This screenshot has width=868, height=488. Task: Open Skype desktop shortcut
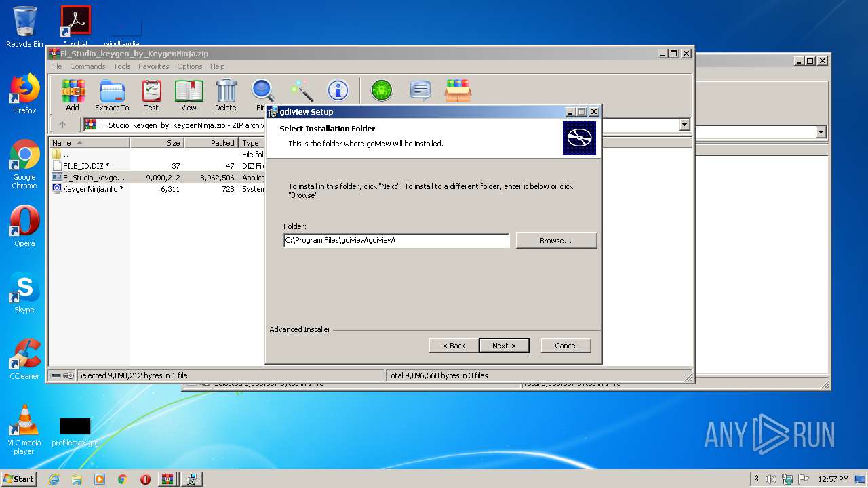click(x=24, y=293)
